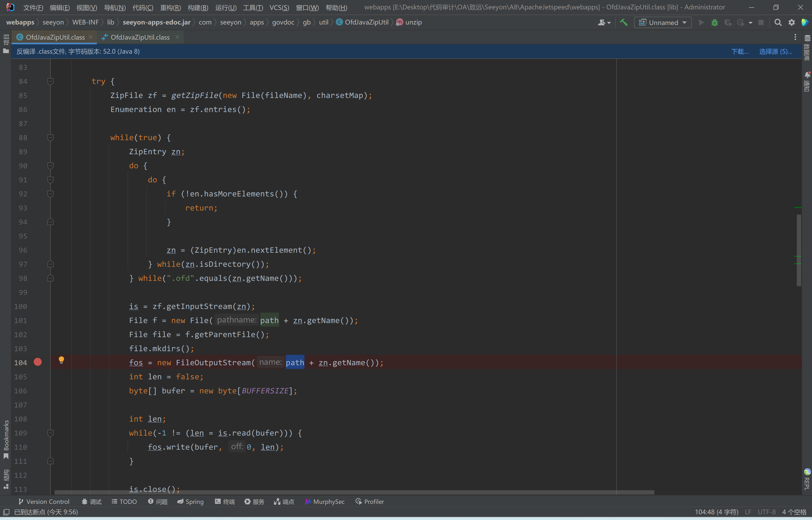Click the green hammer Build icon
Viewport: 812px width, 520px height.
[x=624, y=22]
